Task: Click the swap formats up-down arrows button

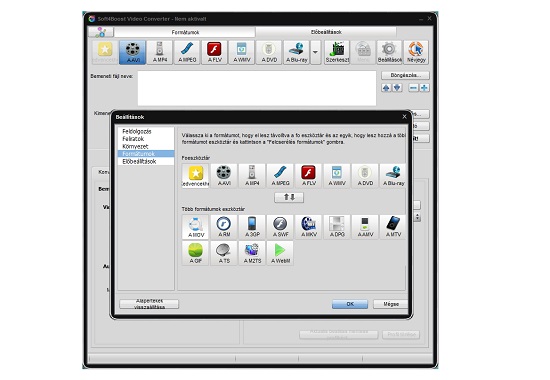Action: [289, 197]
